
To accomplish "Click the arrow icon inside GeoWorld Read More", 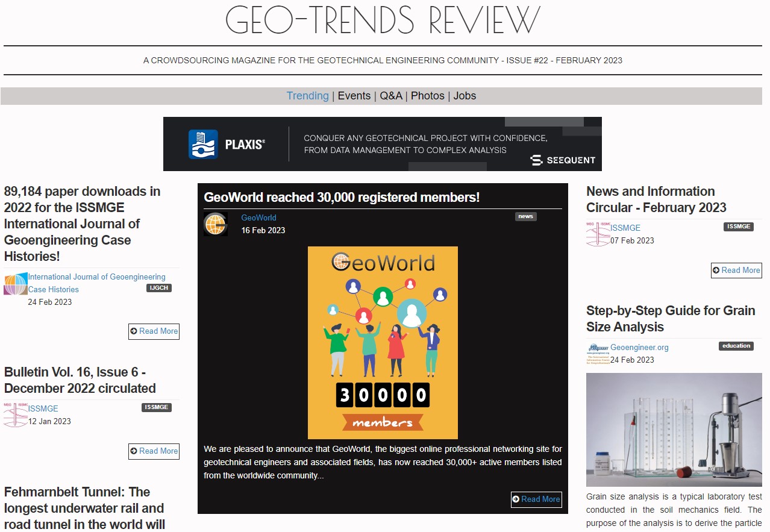I will (x=517, y=499).
